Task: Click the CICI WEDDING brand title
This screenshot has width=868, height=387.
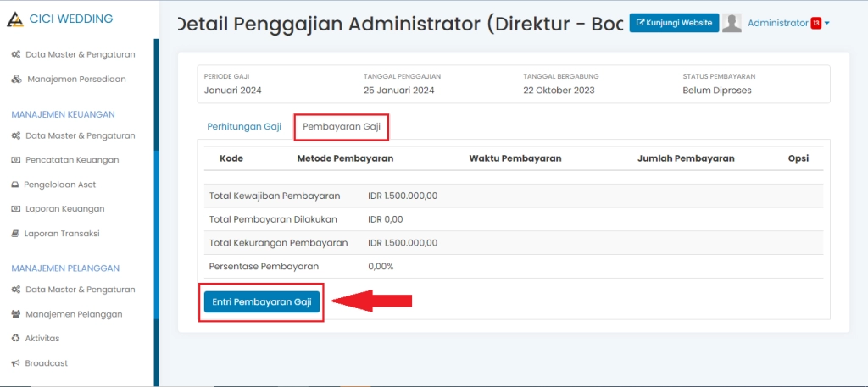Action: pos(71,19)
